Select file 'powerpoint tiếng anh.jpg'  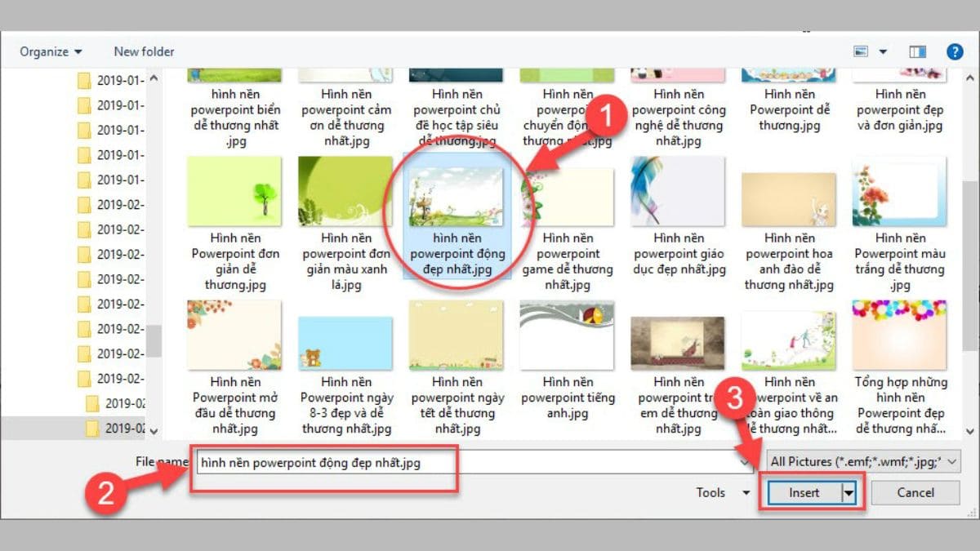568,360
